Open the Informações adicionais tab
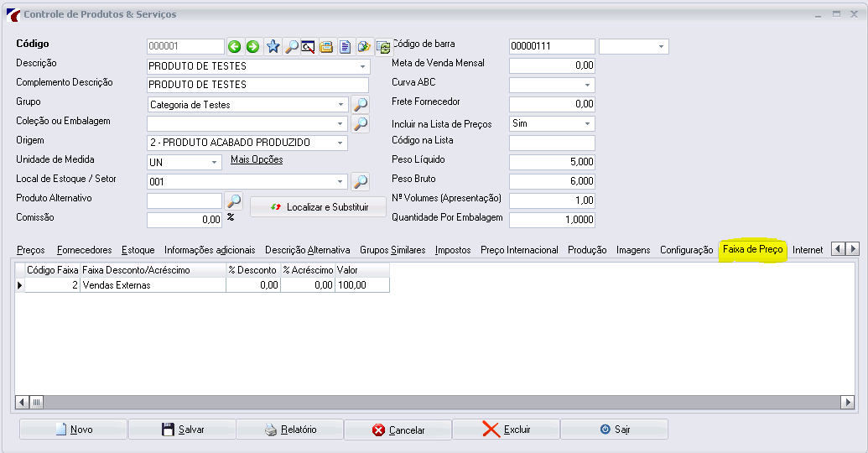Viewport: 868px width, 453px height. tap(210, 250)
